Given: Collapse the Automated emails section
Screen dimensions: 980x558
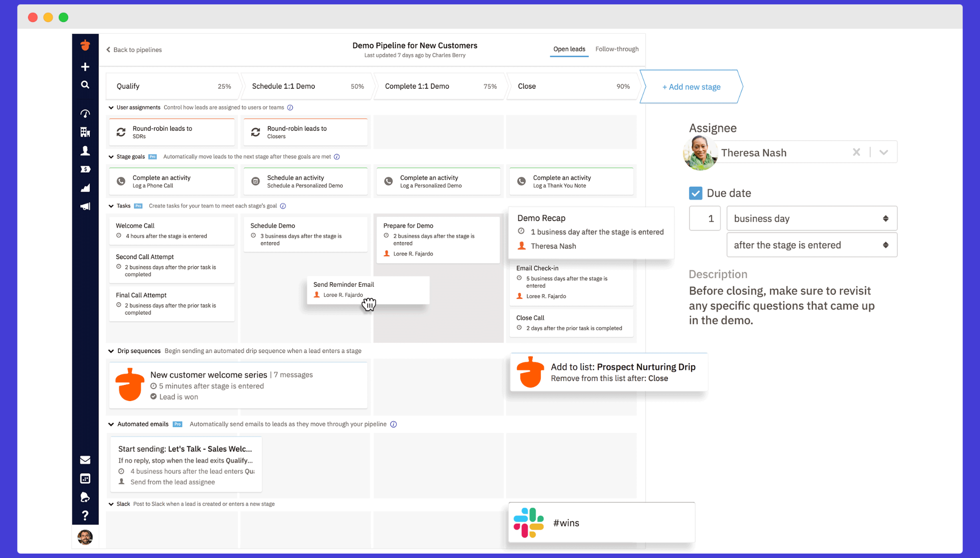Looking at the screenshot, I should (x=111, y=425).
